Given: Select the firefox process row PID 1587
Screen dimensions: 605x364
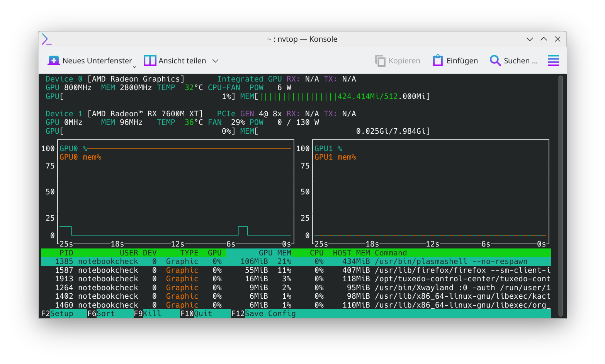Looking at the screenshot, I should click(296, 270).
